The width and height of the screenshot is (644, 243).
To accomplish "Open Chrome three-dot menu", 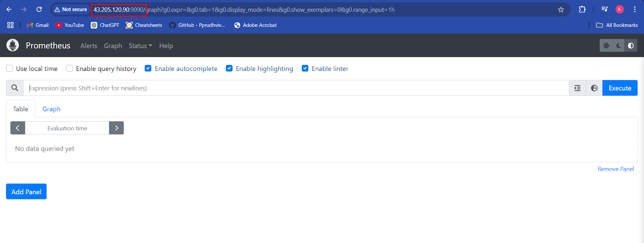I will (x=635, y=9).
